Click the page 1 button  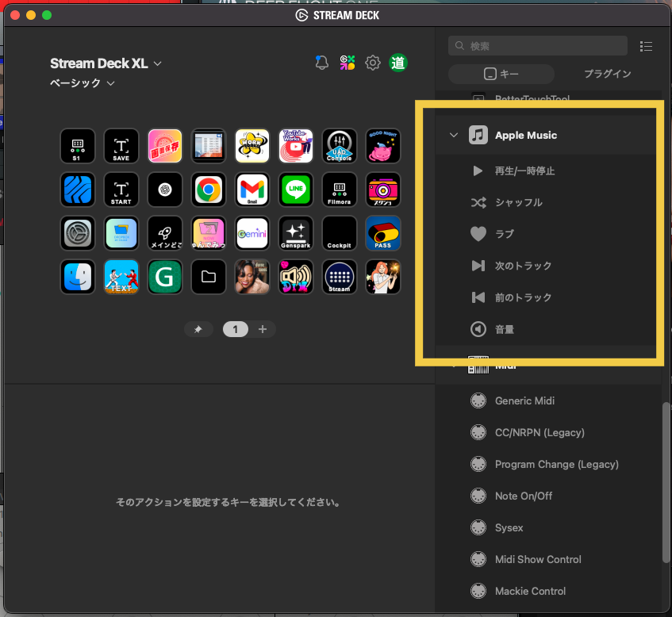tap(236, 328)
